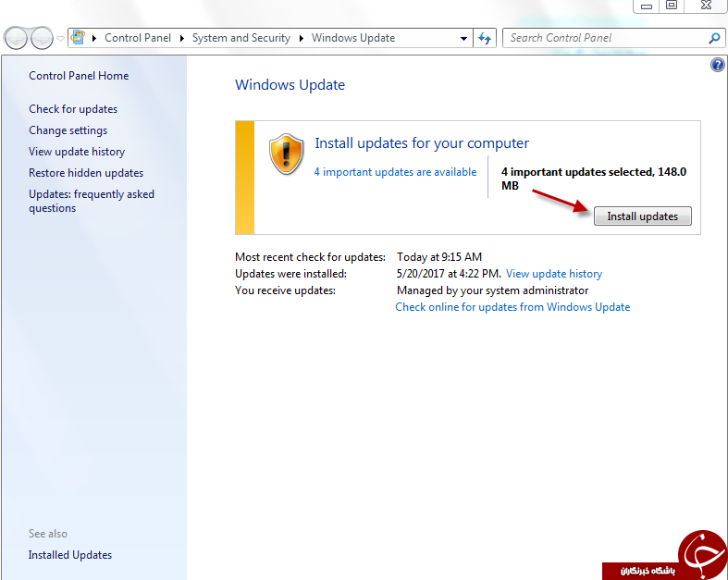Click the orange warning shield icon
Image resolution: width=728 pixels, height=580 pixels.
pyautogui.click(x=287, y=154)
